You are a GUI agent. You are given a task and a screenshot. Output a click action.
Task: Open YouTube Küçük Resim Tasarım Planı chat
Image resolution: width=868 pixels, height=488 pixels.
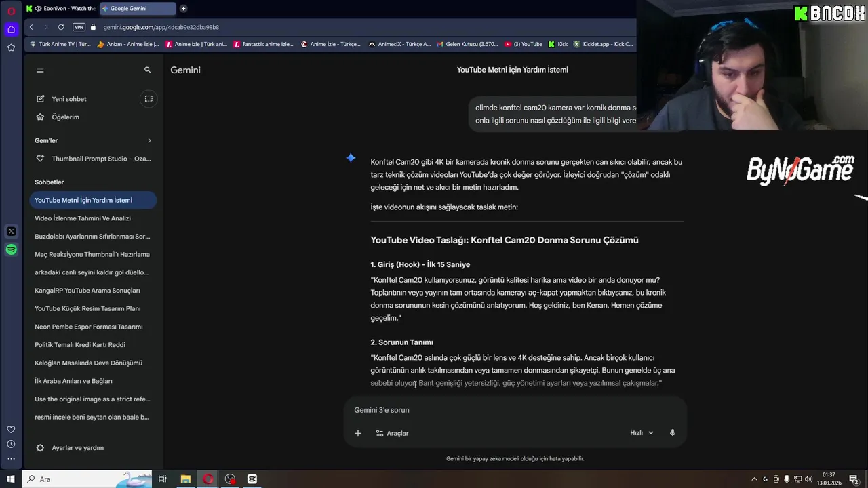coord(94,308)
